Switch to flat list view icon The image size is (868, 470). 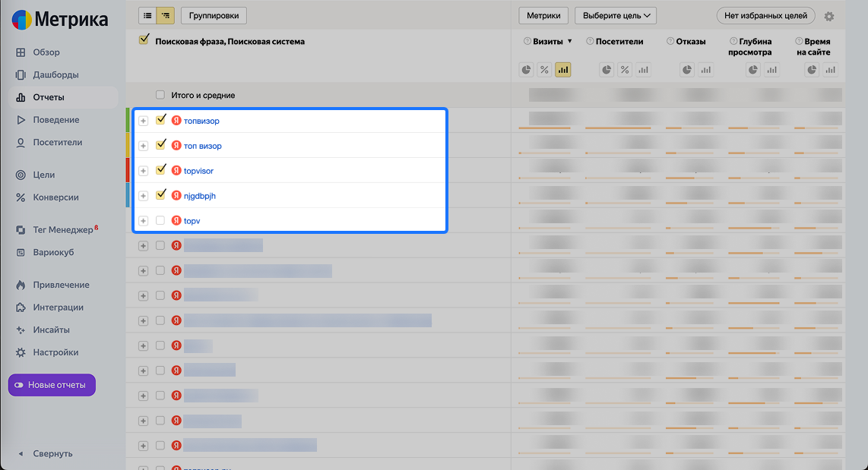click(147, 15)
